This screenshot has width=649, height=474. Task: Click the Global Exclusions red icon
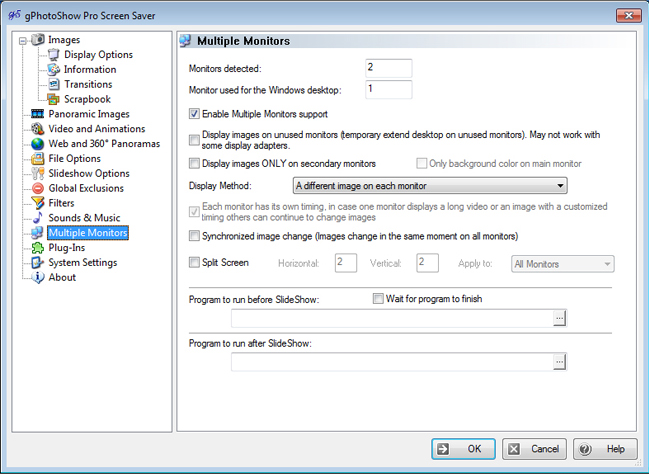coord(38,188)
